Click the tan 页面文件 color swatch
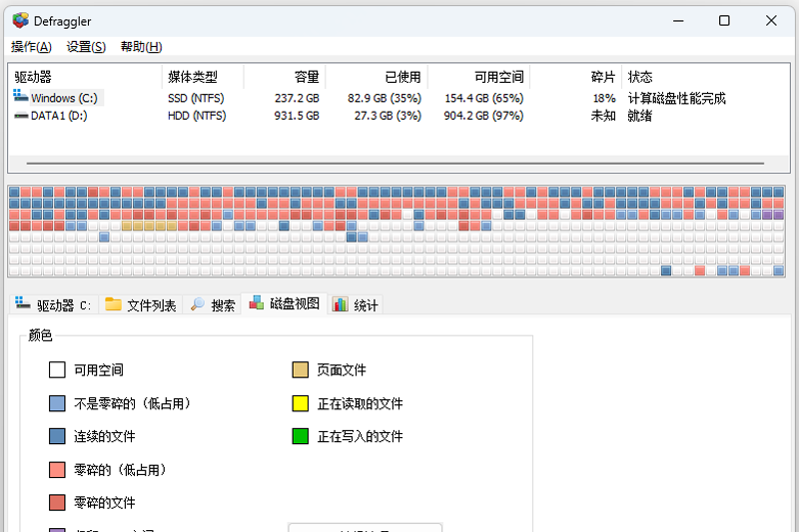 301,369
